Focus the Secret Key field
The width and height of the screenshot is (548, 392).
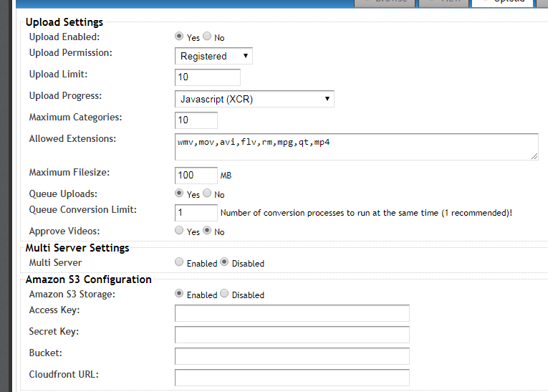click(x=292, y=335)
